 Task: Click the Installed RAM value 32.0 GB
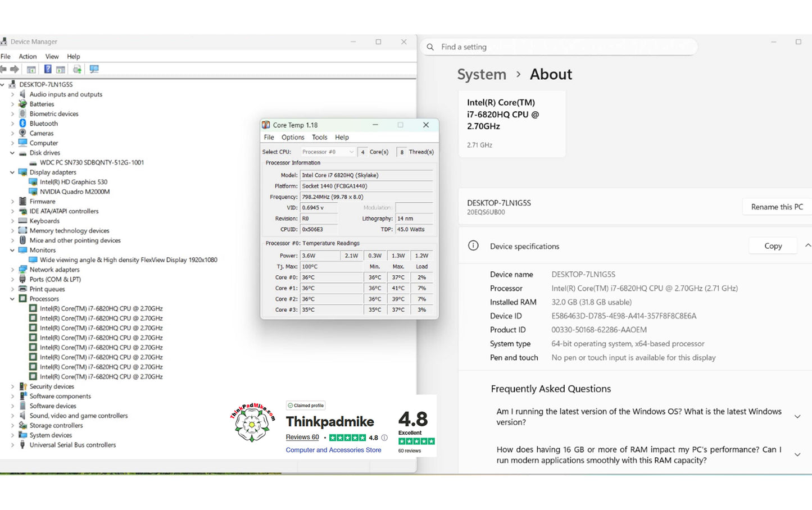(591, 302)
